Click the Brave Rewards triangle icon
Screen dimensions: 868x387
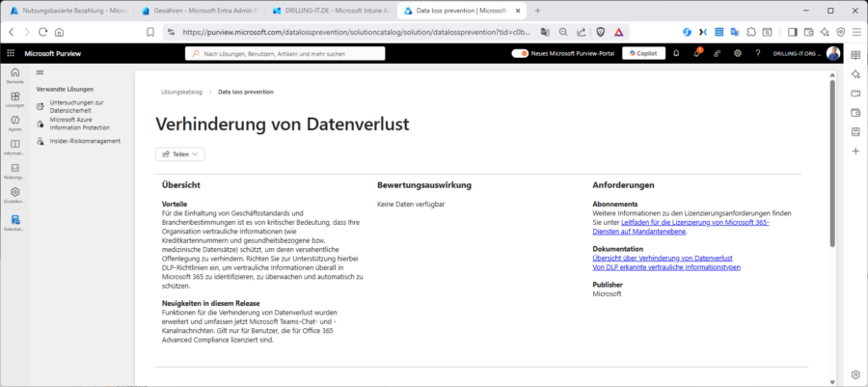618,32
